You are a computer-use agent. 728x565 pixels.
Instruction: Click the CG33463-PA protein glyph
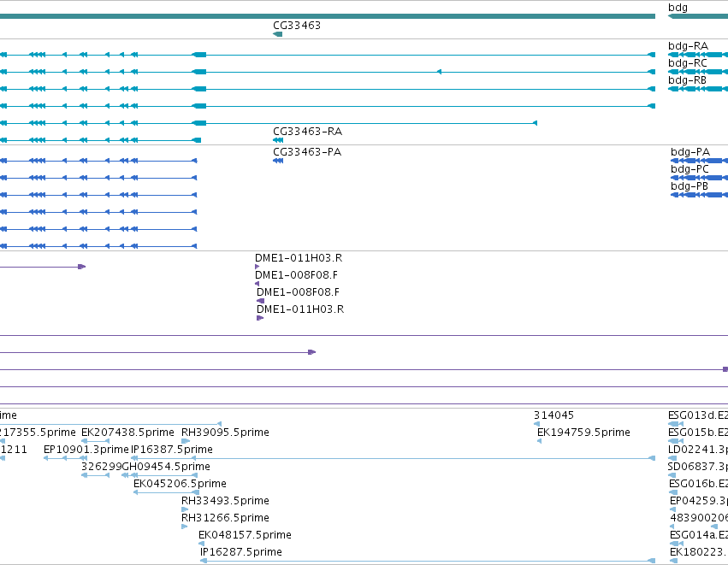click(278, 161)
